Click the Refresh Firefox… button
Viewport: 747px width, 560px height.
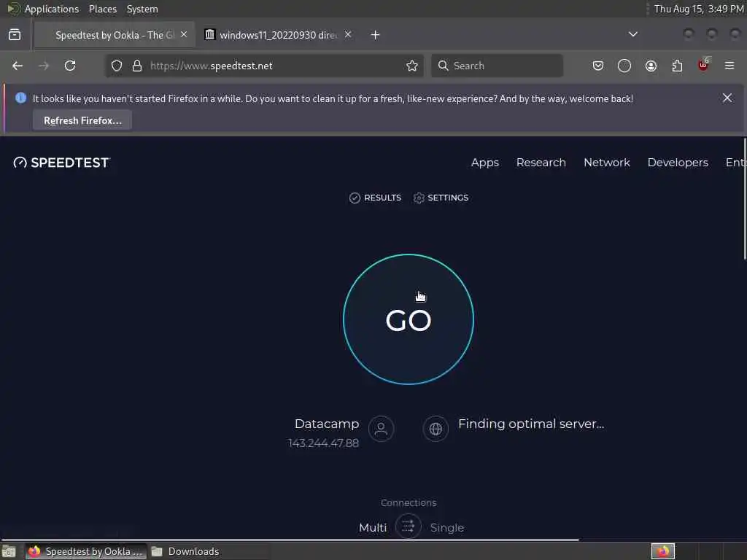tap(82, 120)
